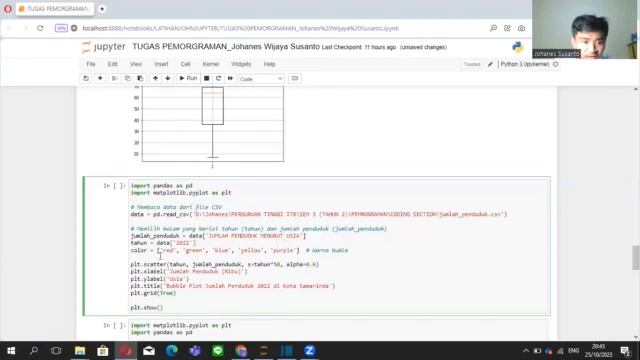The height and width of the screenshot is (360, 640).
Task: Open the Cell menu
Action: [185, 64]
